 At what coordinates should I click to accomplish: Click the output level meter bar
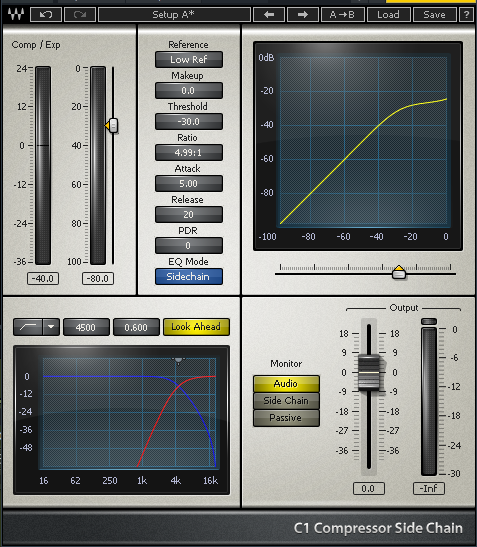(x=429, y=401)
